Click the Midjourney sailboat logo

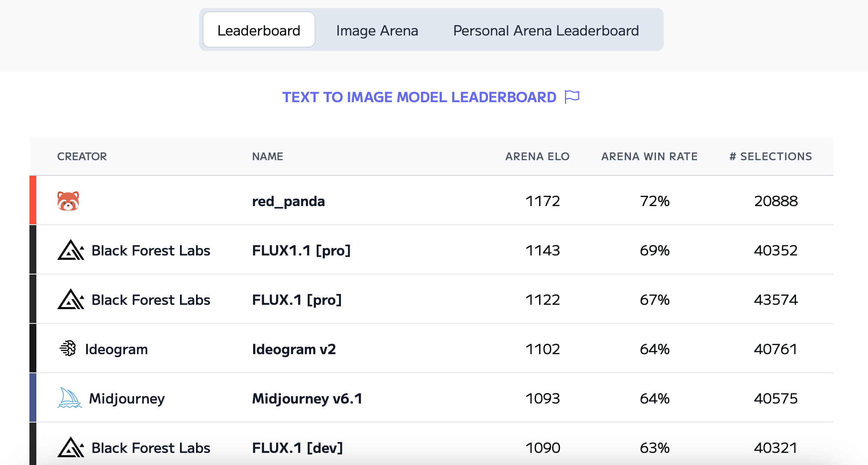point(69,398)
